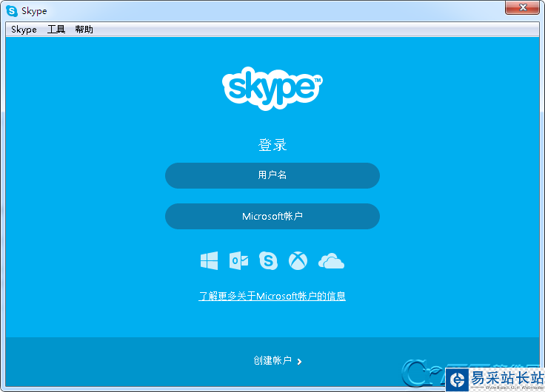Click the arrow chevron beside 创建帐户
545x392 pixels.
tap(299, 362)
